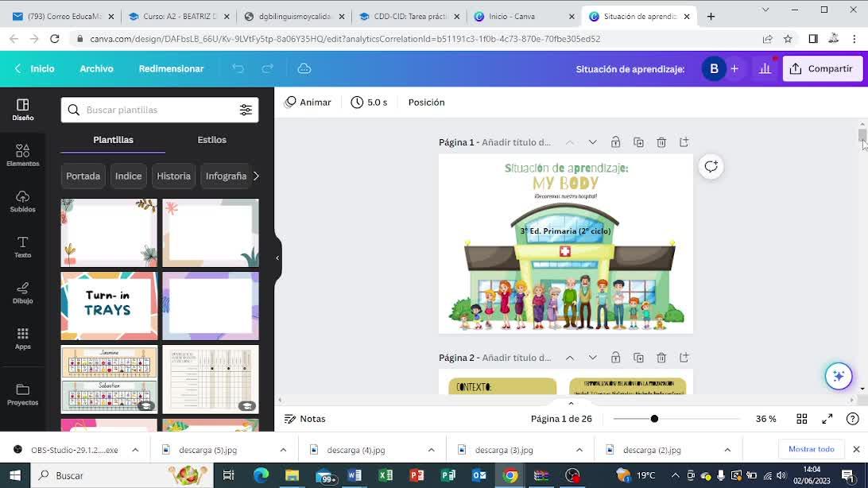This screenshot has width=868, height=488.
Task: Open the Elementos panel
Action: 23,156
